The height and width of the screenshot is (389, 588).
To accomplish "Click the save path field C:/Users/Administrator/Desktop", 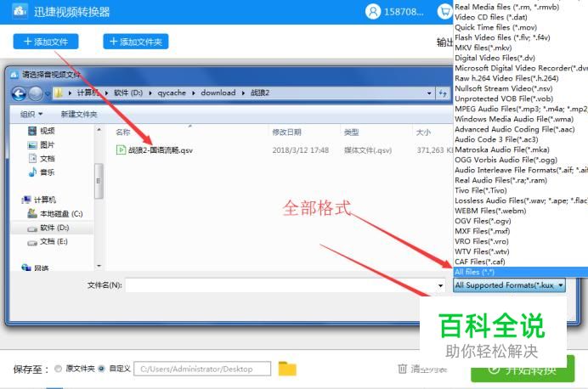I will tap(202, 369).
